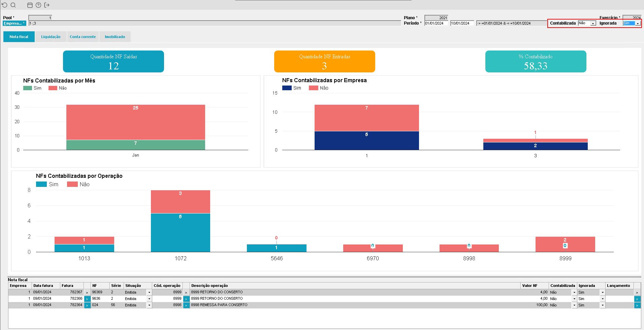This screenshot has width=644, height=330.
Task: Click the refresh/undo arrow icon in toolbar
Action: pyautogui.click(x=4, y=5)
